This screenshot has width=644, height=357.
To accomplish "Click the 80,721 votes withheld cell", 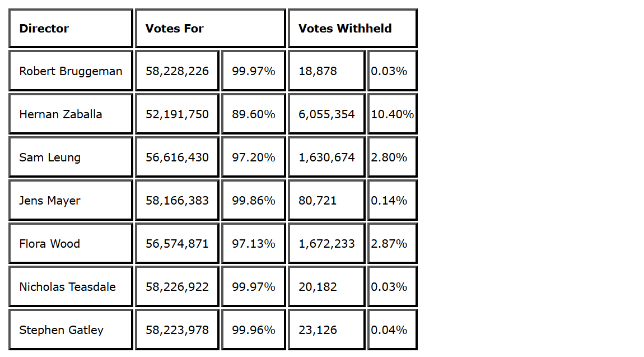I will coord(326,201).
